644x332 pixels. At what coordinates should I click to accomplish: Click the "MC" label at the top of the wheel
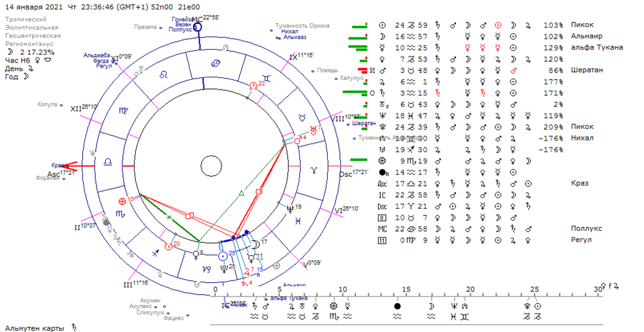[198, 19]
